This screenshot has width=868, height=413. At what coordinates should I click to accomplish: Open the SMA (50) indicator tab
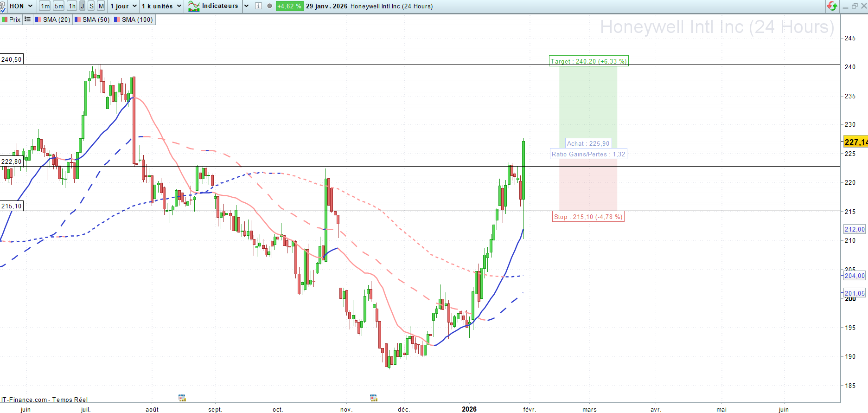pos(92,19)
